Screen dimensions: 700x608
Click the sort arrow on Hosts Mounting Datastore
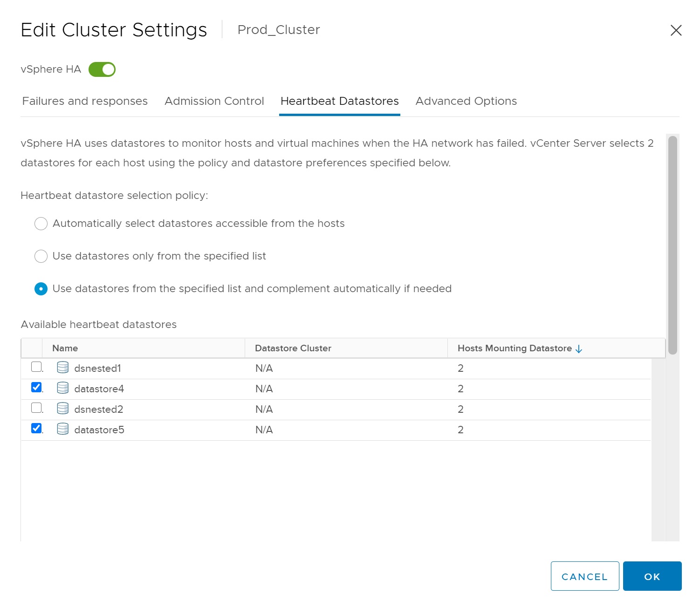click(x=579, y=349)
